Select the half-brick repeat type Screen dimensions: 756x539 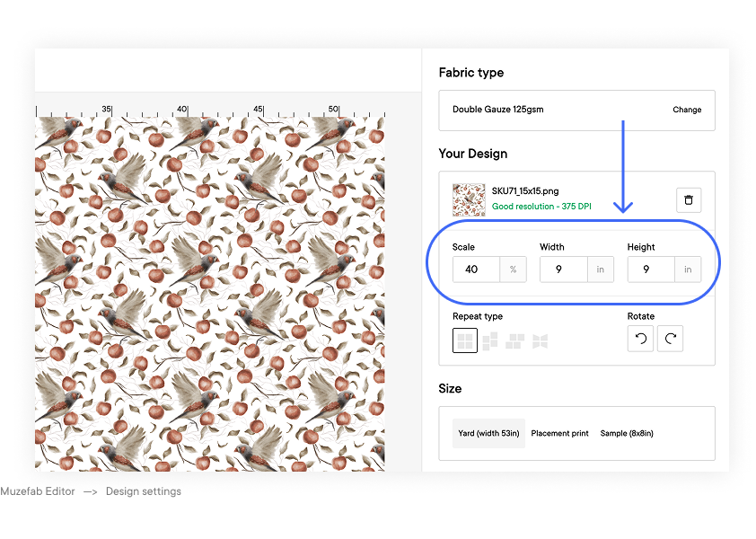coord(515,340)
